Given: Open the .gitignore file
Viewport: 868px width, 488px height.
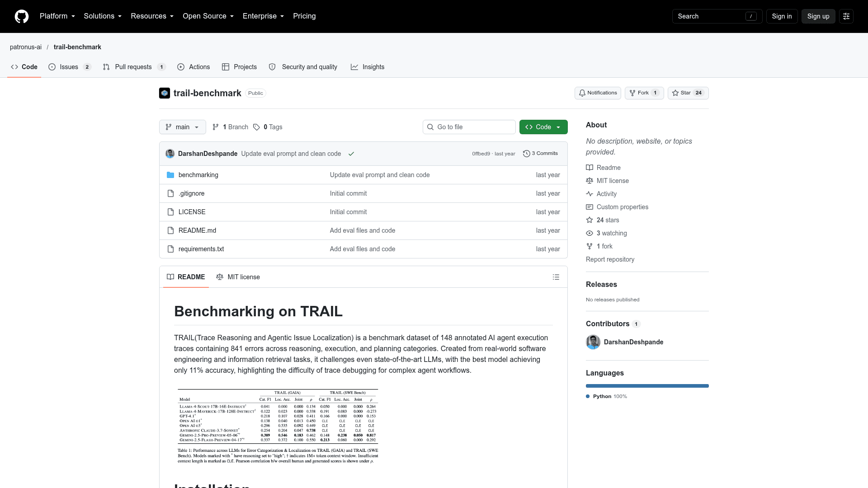Looking at the screenshot, I should click(191, 193).
